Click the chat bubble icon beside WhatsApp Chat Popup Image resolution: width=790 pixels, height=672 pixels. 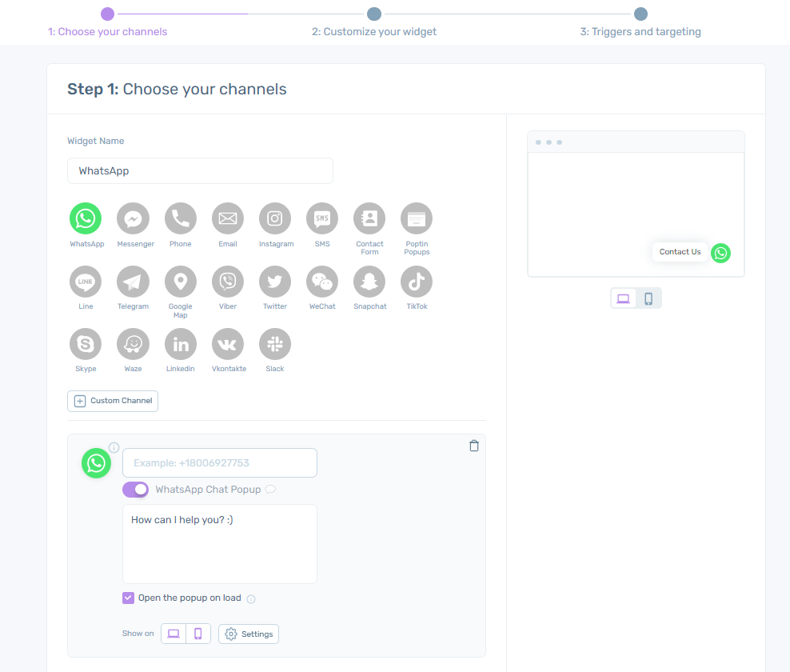[270, 489]
